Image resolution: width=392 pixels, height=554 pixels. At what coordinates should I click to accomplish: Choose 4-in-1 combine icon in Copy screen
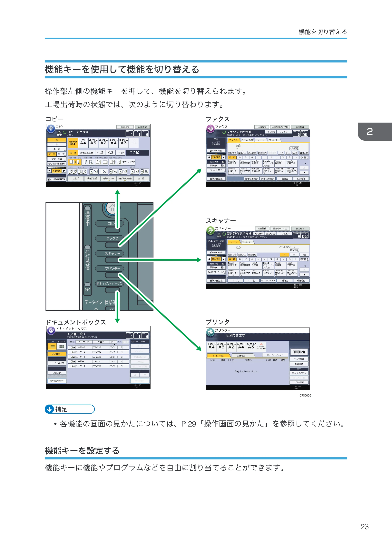point(115,162)
